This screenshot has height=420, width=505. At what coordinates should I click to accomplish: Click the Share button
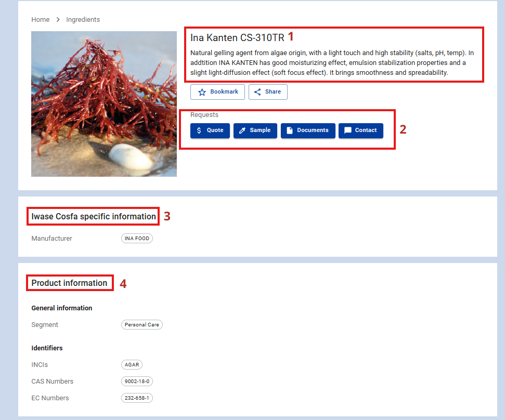point(268,92)
